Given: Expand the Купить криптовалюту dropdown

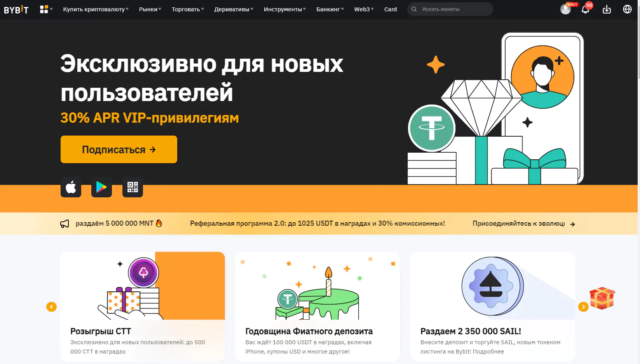Looking at the screenshot, I should coord(96,9).
